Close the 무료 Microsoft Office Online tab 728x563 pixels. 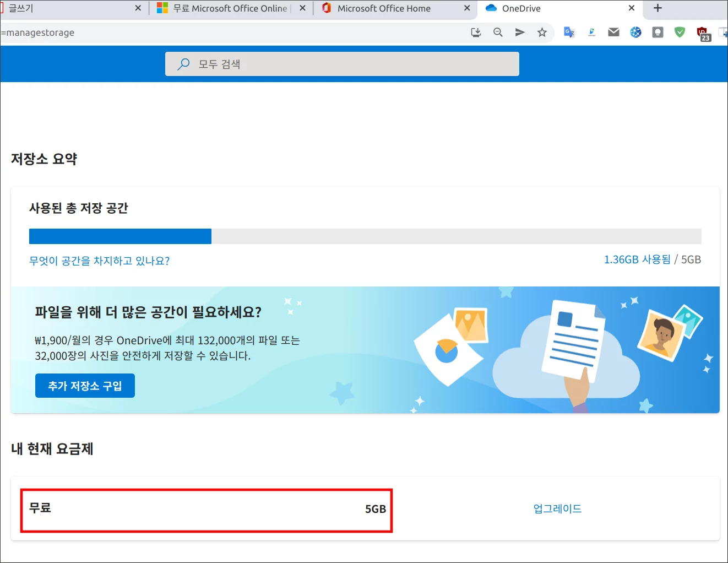302,8
